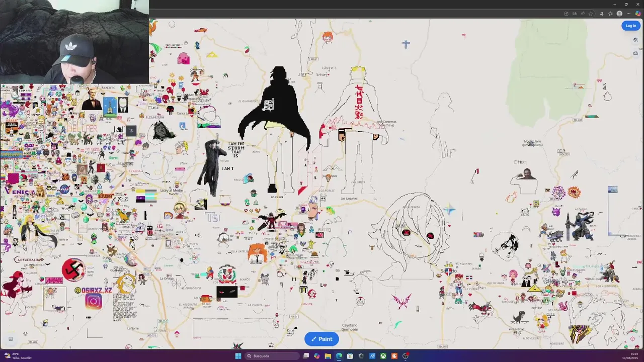Click the Chrome dinosaur pixel art
Viewport: 644px width, 362px height.
pos(519,317)
